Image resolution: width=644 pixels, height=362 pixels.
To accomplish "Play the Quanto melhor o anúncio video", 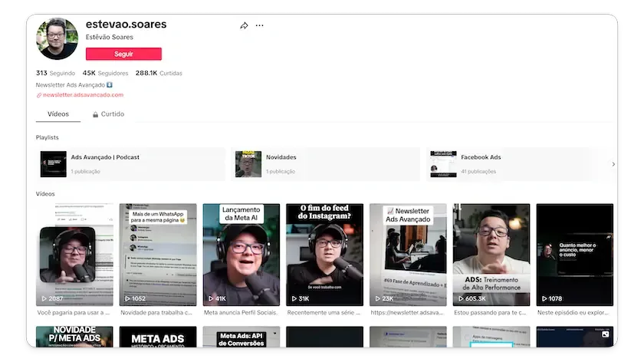I will click(575, 255).
